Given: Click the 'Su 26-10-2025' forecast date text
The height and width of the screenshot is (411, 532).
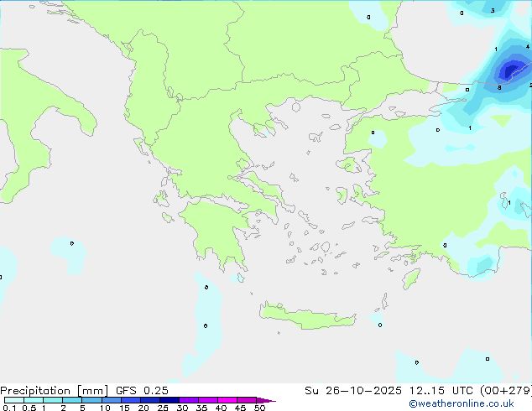Looking at the screenshot, I should [353, 391].
